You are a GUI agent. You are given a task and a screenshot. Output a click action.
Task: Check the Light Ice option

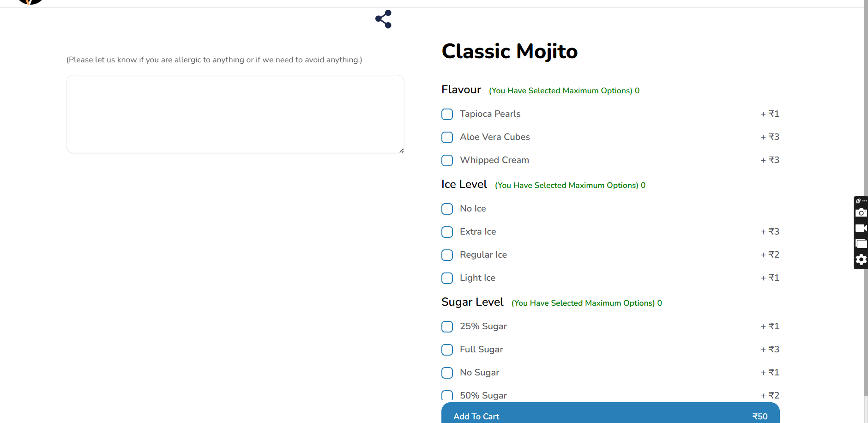point(447,278)
